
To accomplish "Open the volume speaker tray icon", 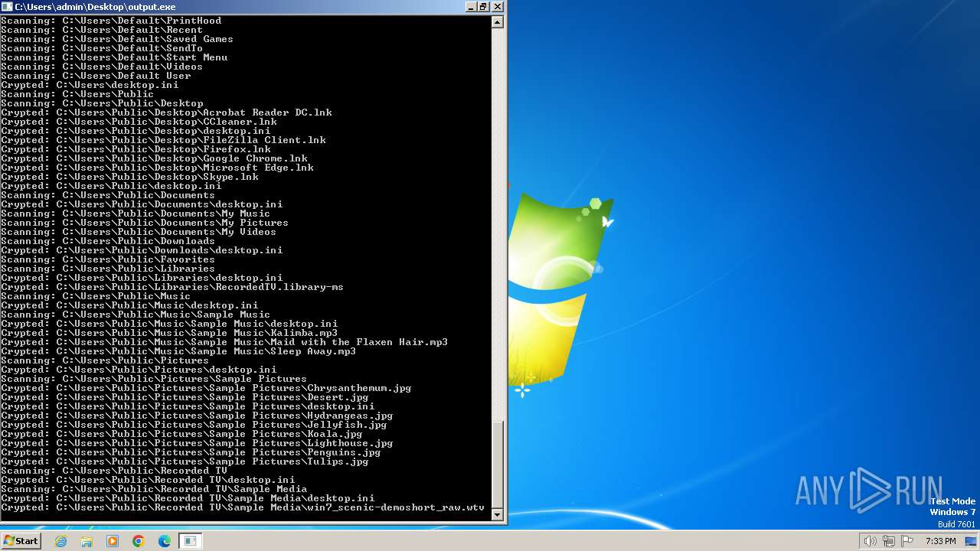I will coord(870,541).
